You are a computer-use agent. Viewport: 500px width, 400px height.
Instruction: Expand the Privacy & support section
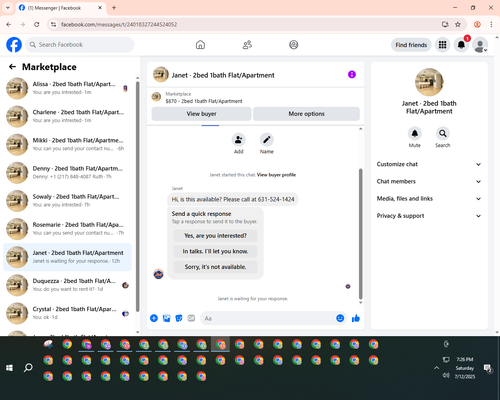point(429,216)
